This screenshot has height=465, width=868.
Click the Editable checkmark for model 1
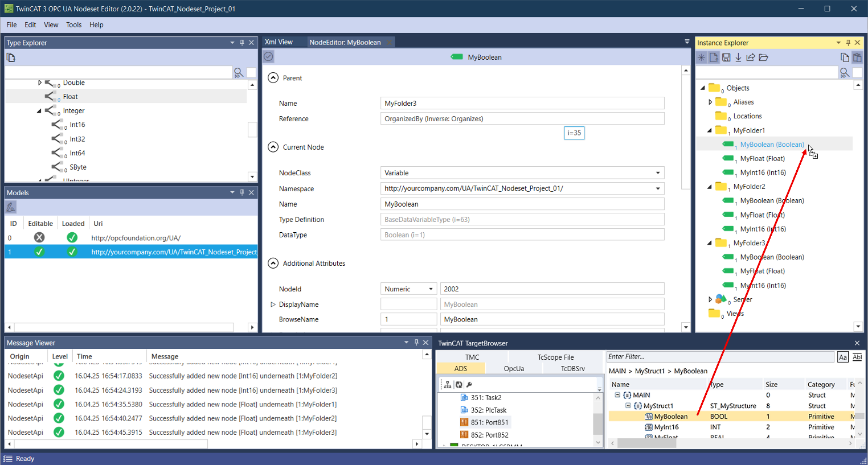[39, 252]
